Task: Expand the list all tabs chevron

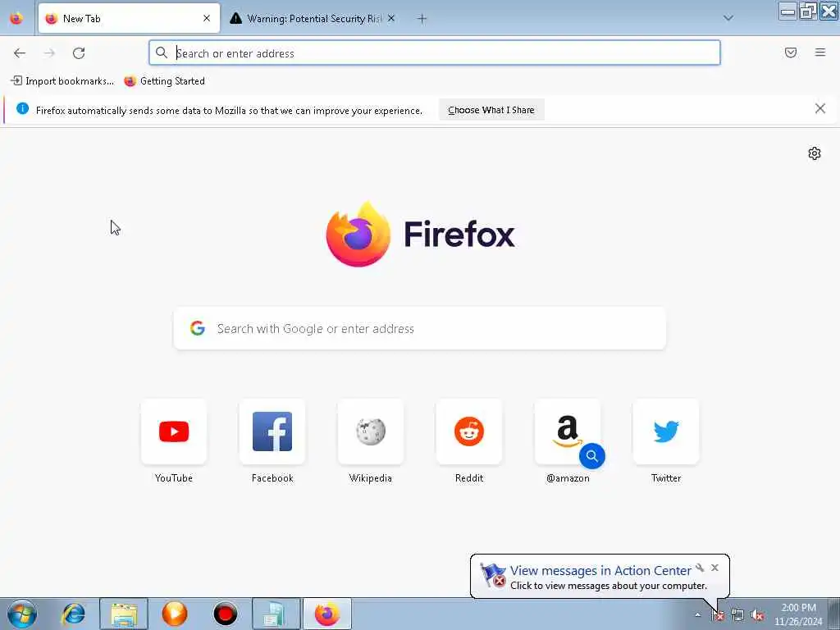Action: coord(728,18)
